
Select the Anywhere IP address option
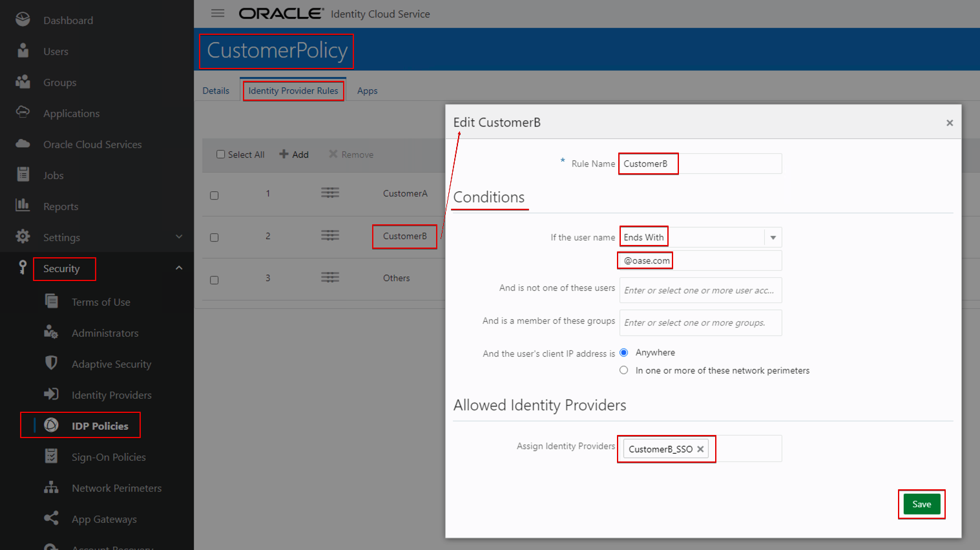coord(624,352)
